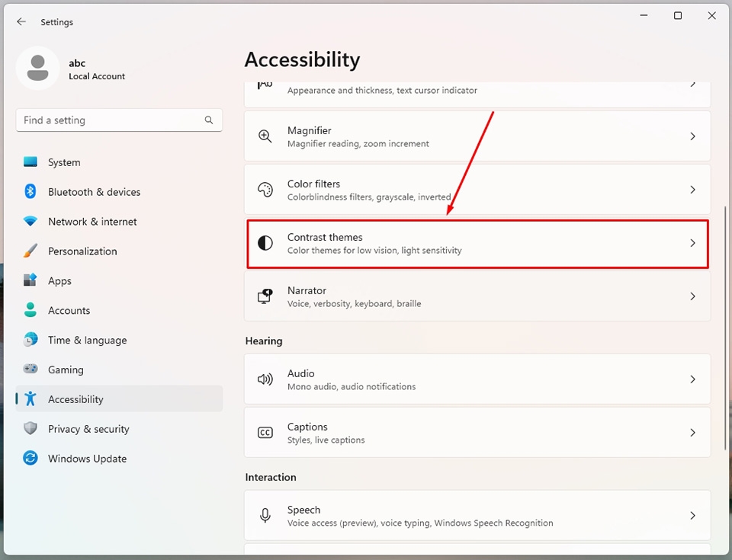Image resolution: width=732 pixels, height=560 pixels.
Task: Click 'Appearance and thickness, text cursor indicator' text
Action: 382,90
